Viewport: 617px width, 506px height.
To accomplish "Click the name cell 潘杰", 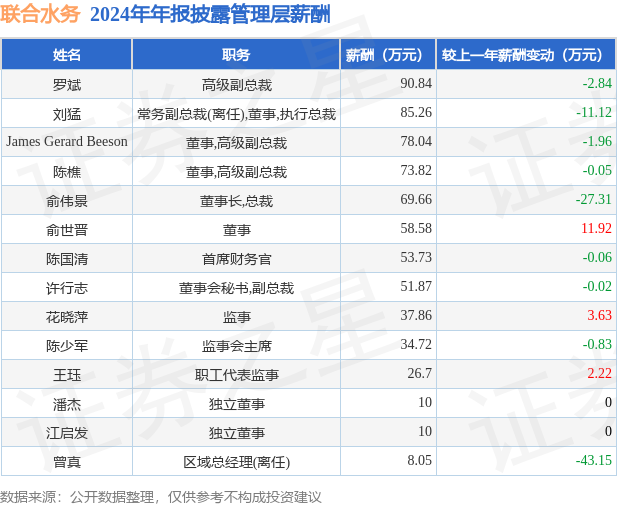I will [67, 404].
